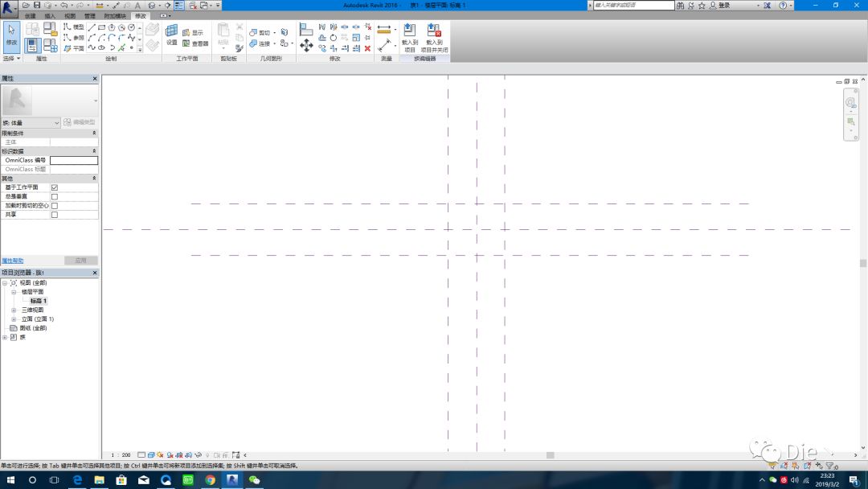Screen dimensions: 868x489
Task: Click the binoculars search icon in title bar
Action: click(x=680, y=5)
